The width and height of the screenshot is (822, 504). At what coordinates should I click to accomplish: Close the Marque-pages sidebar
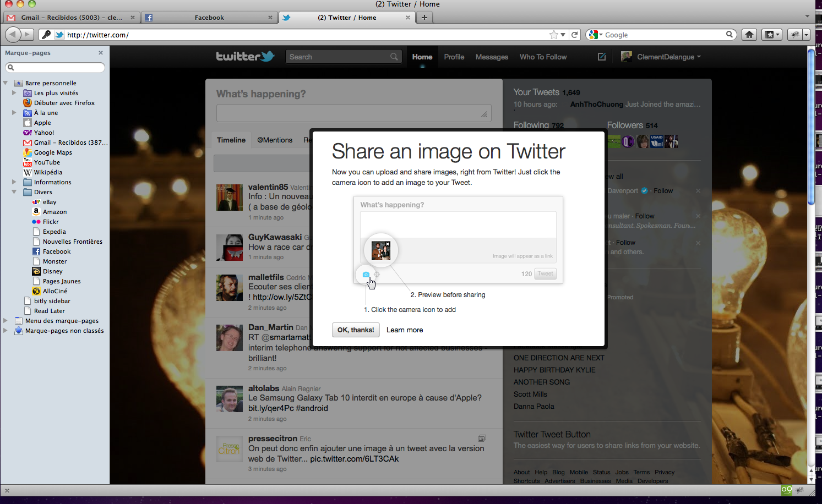click(101, 53)
